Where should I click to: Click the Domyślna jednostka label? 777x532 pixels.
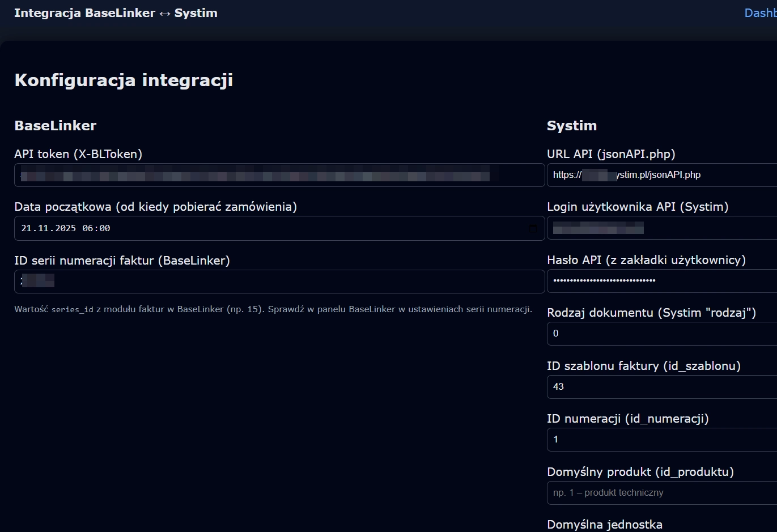[604, 524]
